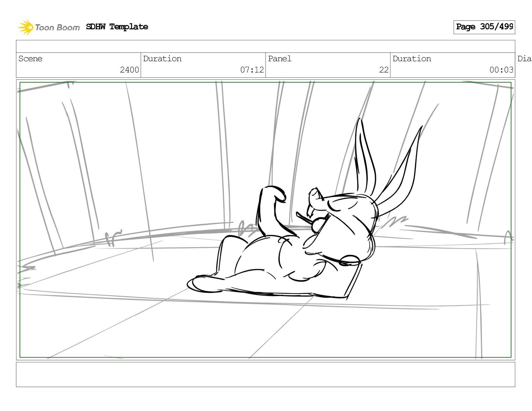532x411 pixels.
Task: Click the empty notes box below the panel
Action: pos(265,375)
